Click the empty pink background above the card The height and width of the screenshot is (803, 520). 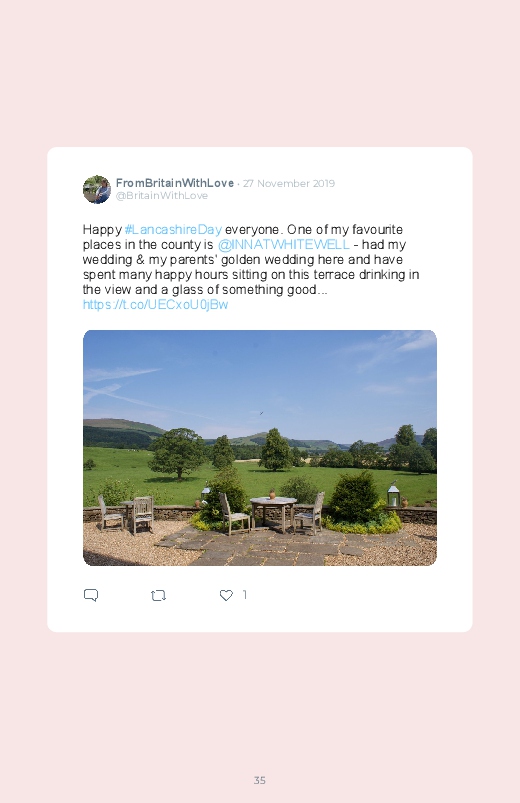260,74
